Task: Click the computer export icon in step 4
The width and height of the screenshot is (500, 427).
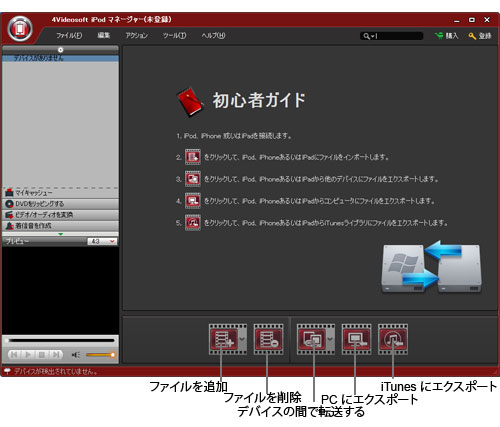Action: (193, 201)
